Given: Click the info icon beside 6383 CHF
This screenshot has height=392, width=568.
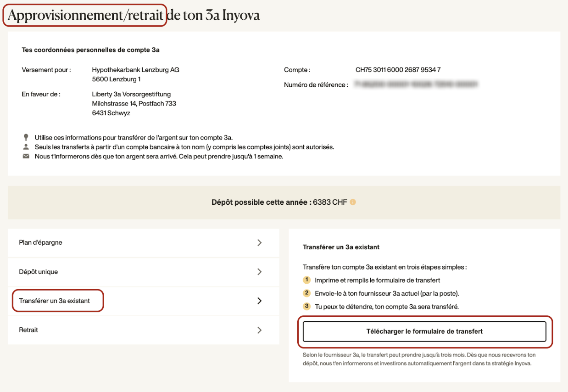Looking at the screenshot, I should tap(353, 202).
